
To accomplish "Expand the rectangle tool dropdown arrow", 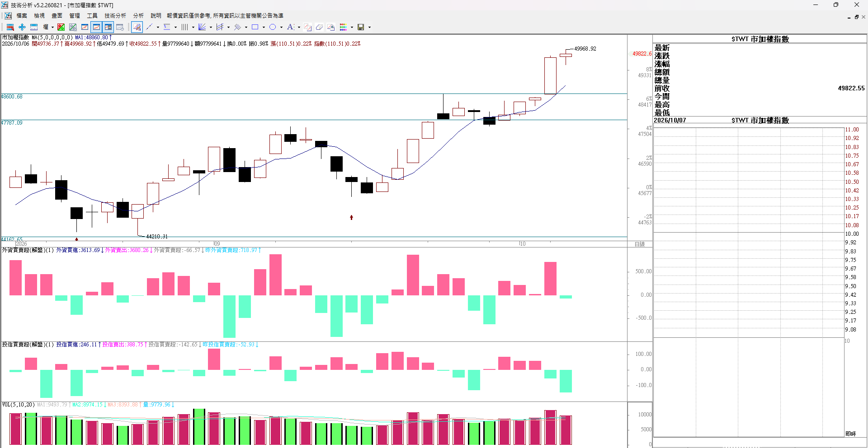I will click(264, 27).
